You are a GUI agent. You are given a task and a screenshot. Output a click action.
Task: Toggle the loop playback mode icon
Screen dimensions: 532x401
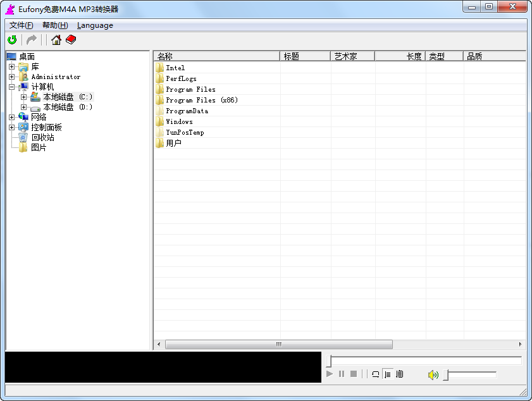pos(376,374)
